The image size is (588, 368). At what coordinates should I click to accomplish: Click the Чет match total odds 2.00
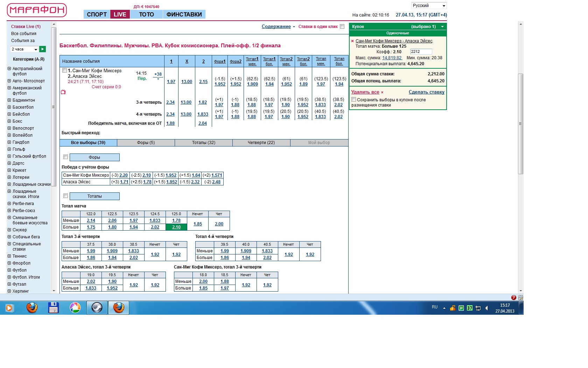pos(219,224)
